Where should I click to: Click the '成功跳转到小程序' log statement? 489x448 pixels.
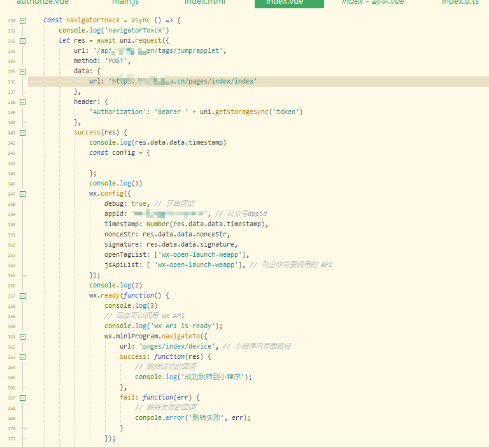click(x=194, y=377)
